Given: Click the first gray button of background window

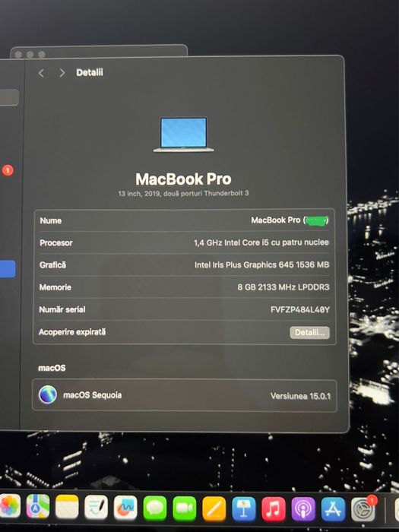Looking at the screenshot, I should coord(18,55).
